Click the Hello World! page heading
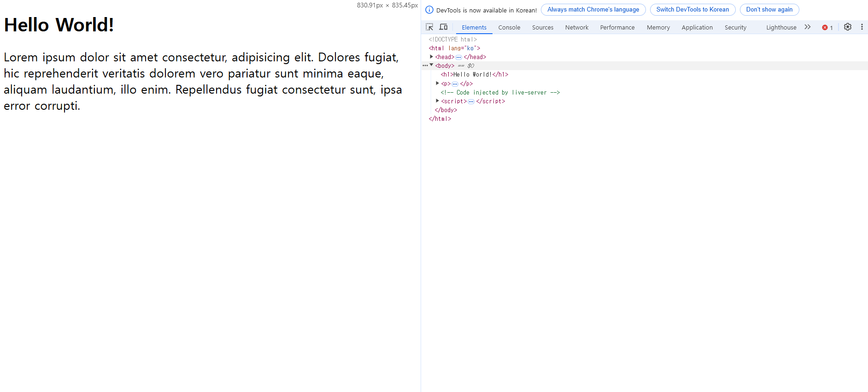Screen dimensions: 868x392 pyautogui.click(x=59, y=25)
